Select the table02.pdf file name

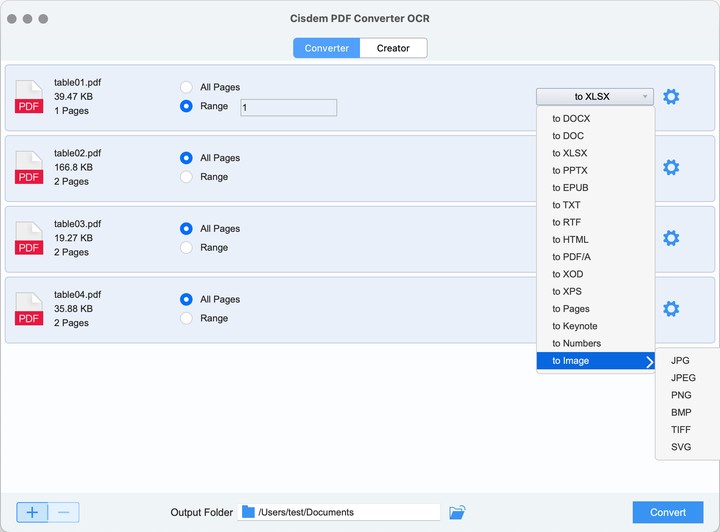(77, 153)
